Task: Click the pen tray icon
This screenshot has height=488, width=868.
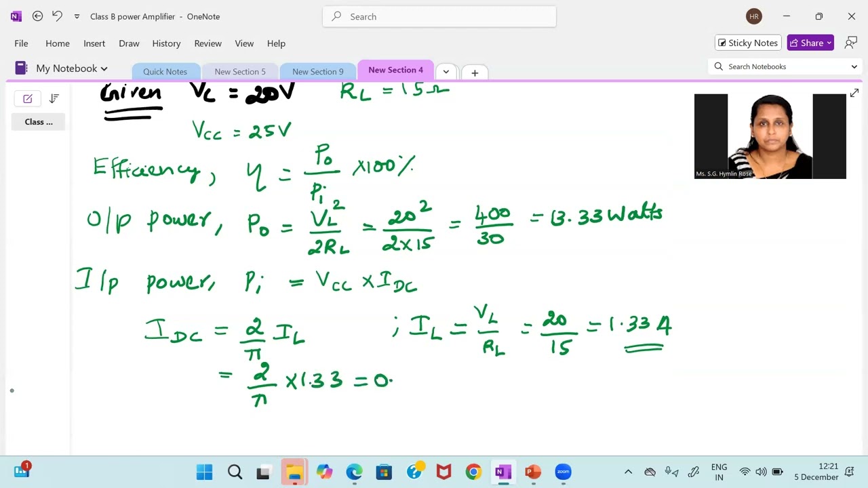Action: [693, 472]
